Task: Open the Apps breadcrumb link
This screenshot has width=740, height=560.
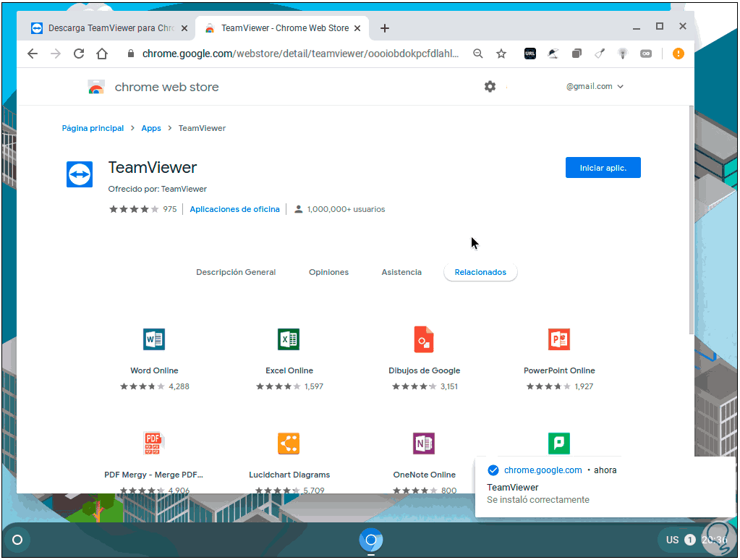Action: tap(151, 129)
